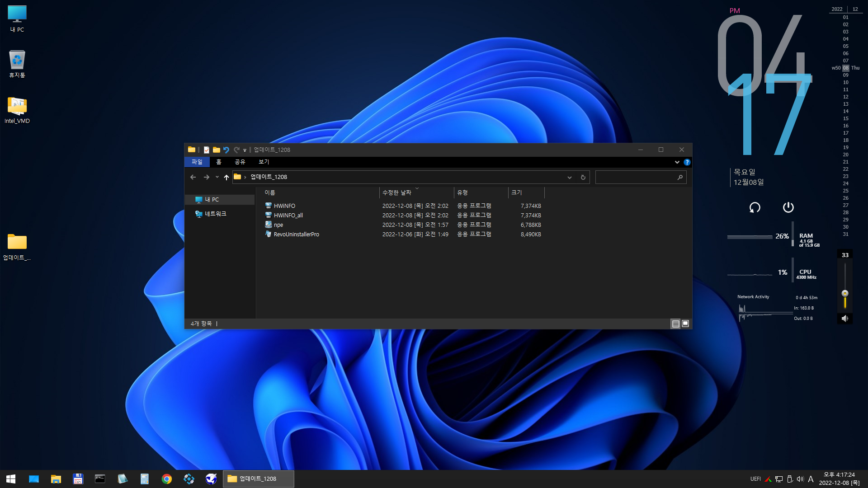Click the npe size 6,788KB cell
The height and width of the screenshot is (488, 868).
coord(531,225)
